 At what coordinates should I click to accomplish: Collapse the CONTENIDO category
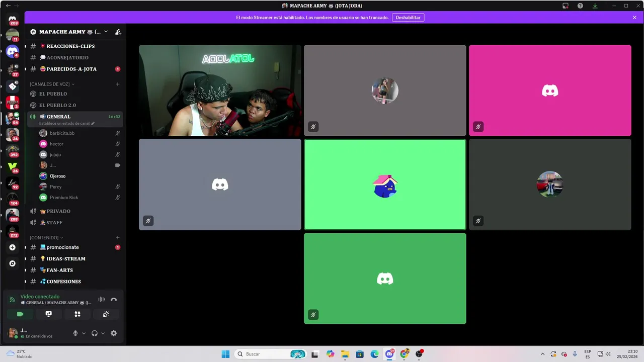pos(46,237)
